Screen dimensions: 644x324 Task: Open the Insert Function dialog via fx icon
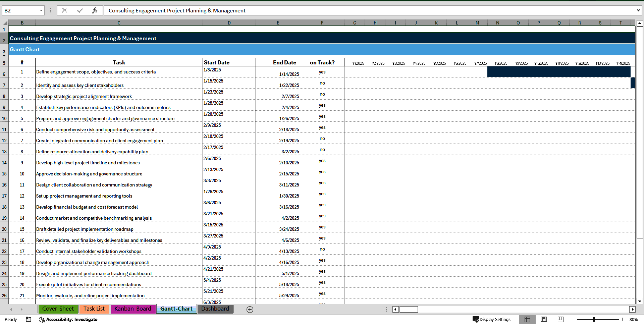point(95,10)
